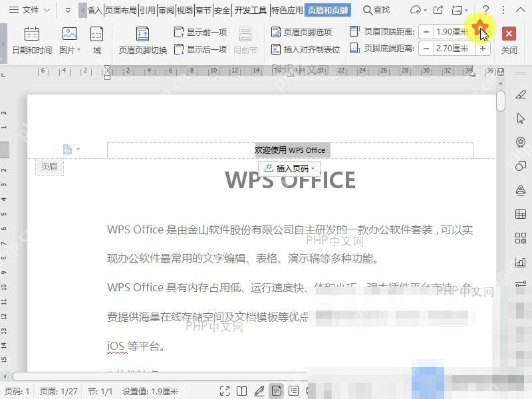Image resolution: width=532 pixels, height=399 pixels.
Task: Open the grid apps sidebar icon
Action: pos(521,238)
